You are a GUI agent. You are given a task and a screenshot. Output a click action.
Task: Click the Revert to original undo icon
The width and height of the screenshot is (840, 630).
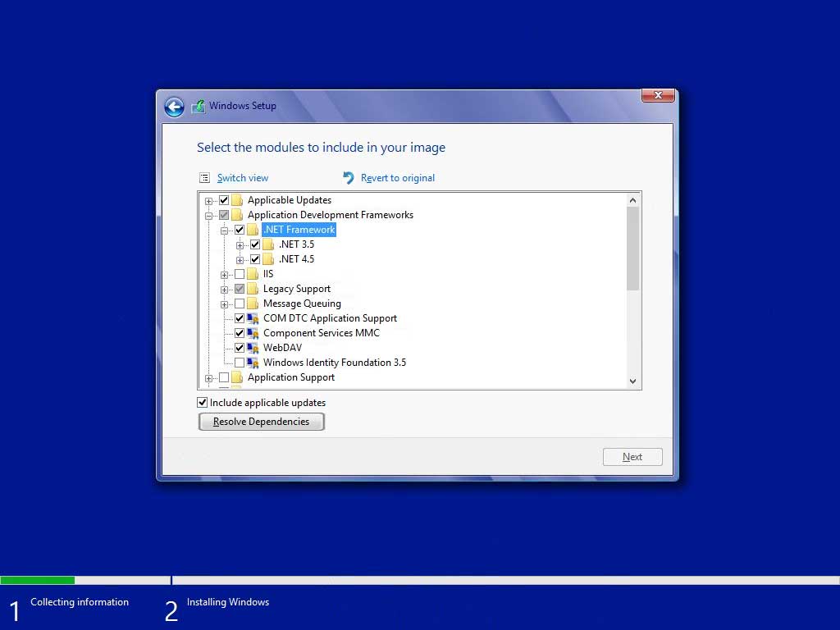[x=349, y=178]
